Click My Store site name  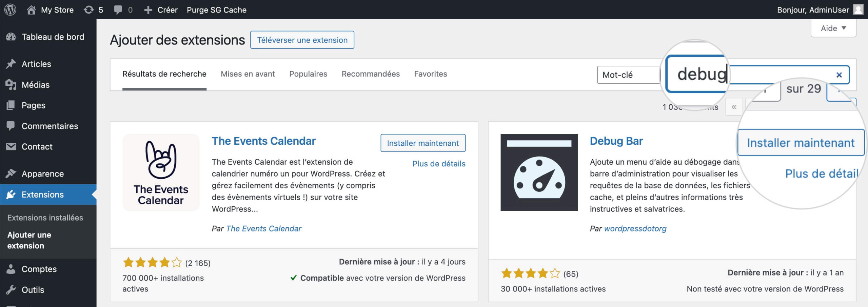click(57, 10)
